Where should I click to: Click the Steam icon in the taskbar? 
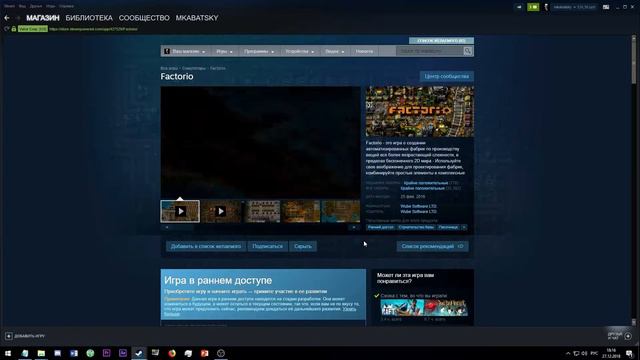pyautogui.click(x=139, y=353)
